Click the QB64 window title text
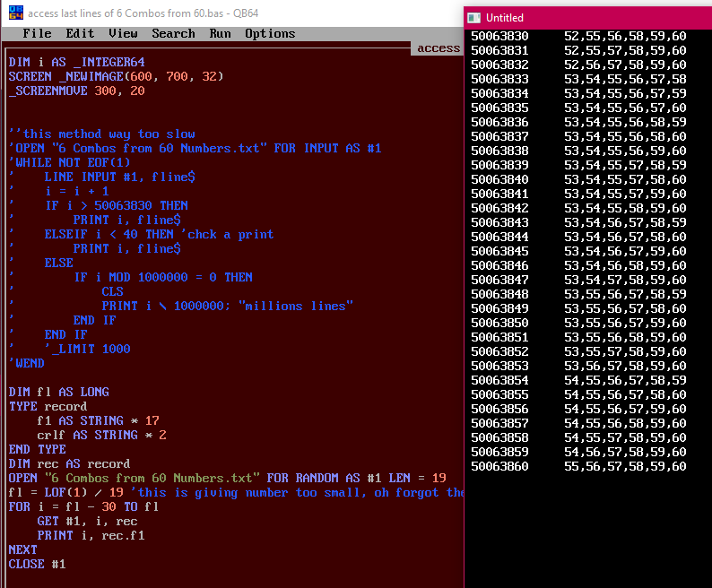 click(x=143, y=13)
